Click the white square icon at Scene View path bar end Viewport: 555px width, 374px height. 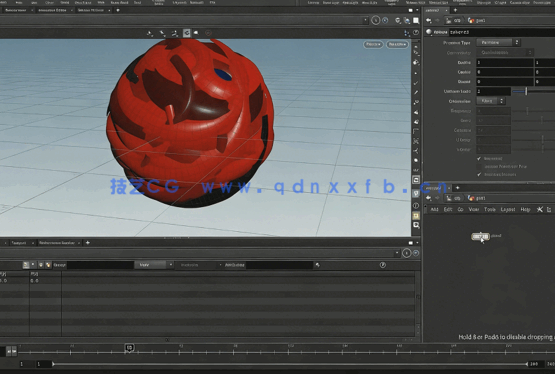click(416, 21)
